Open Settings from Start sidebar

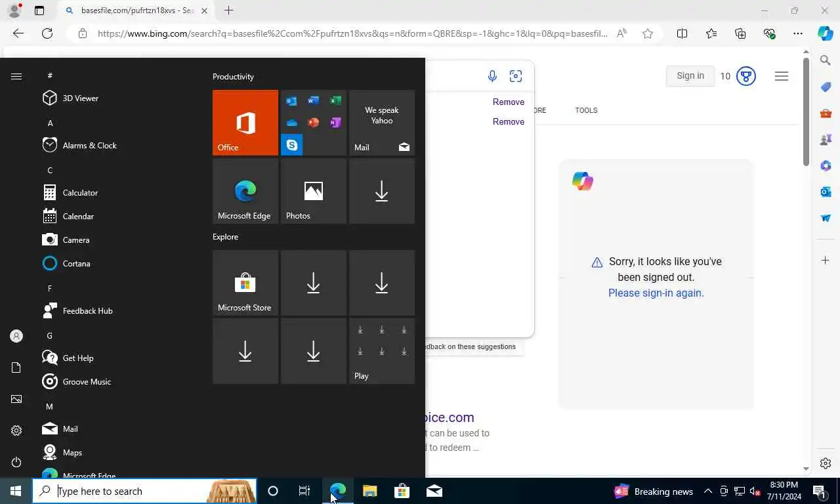click(x=16, y=430)
